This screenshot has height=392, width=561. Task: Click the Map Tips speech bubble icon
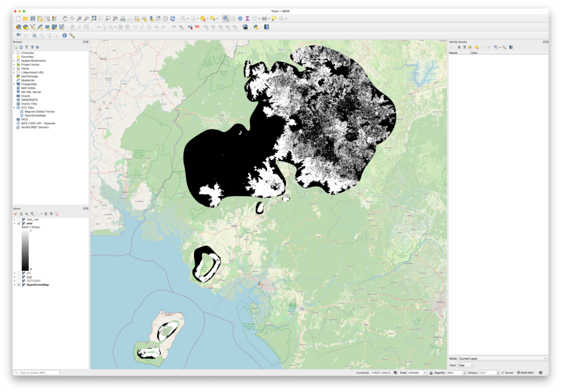(274, 18)
